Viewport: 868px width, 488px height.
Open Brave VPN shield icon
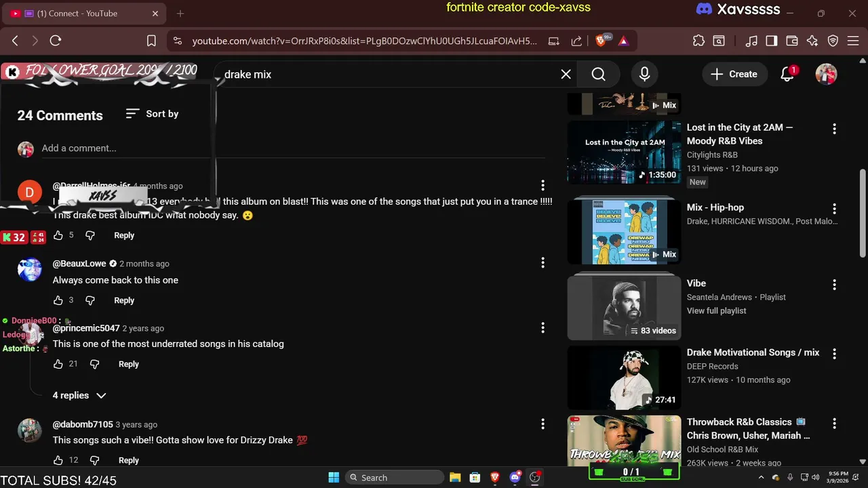click(833, 41)
